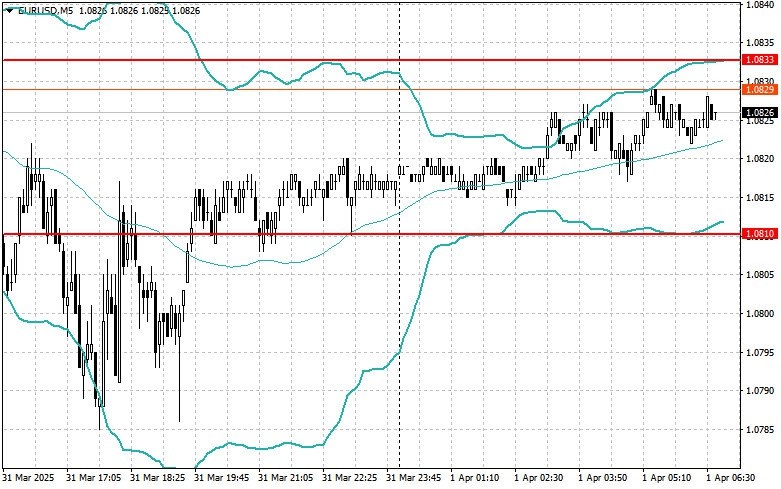This screenshot has width=781, height=489.
Task: Click the 1.0835 price scale value
Action: pos(760,43)
